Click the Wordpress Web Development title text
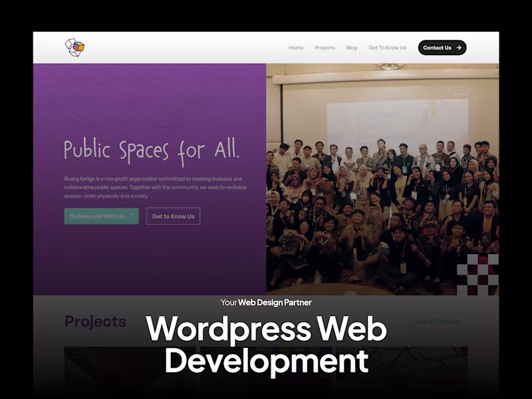The width and height of the screenshot is (532, 399). [266, 344]
